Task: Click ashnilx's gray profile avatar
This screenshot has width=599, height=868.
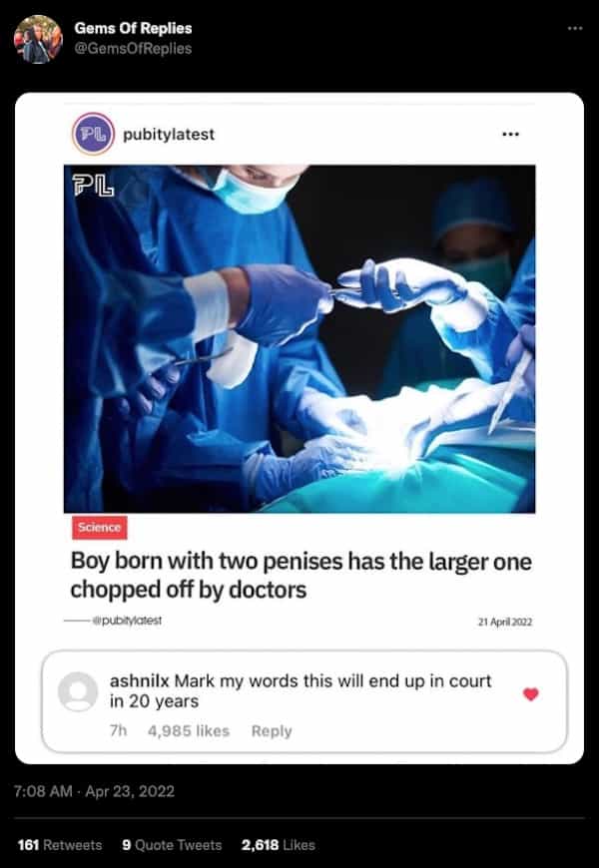Action: pyautogui.click(x=78, y=690)
